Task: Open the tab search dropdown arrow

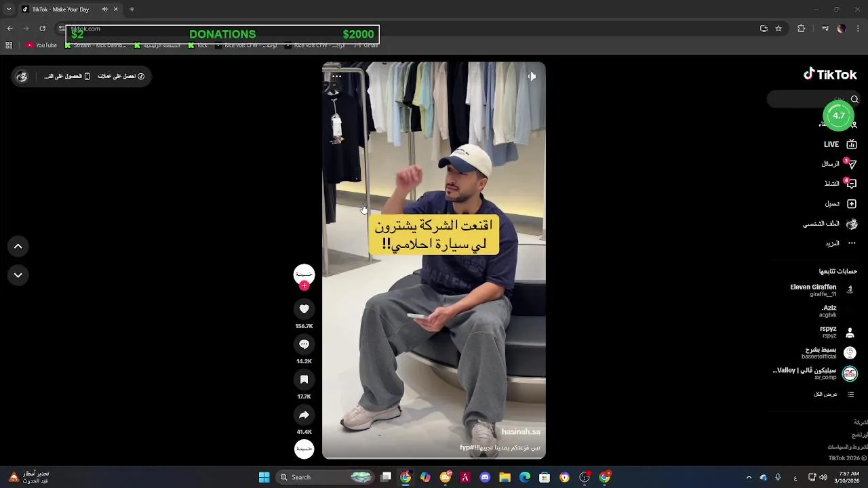Action: [x=9, y=9]
